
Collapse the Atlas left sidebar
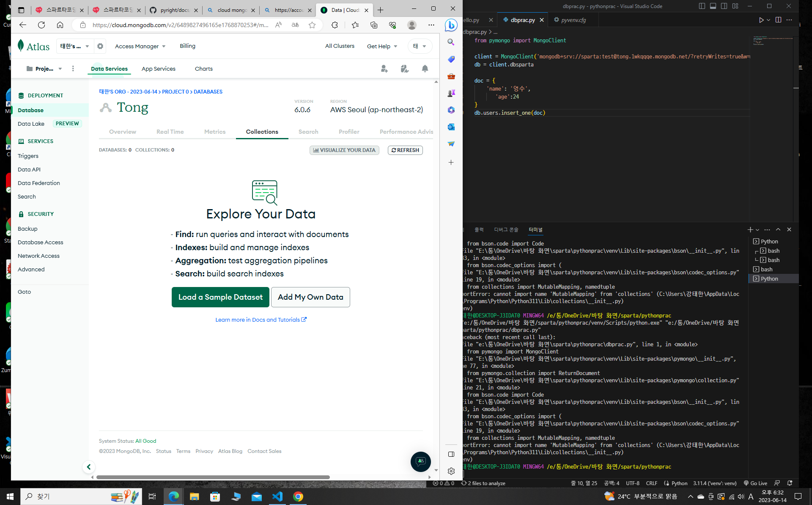tap(89, 467)
